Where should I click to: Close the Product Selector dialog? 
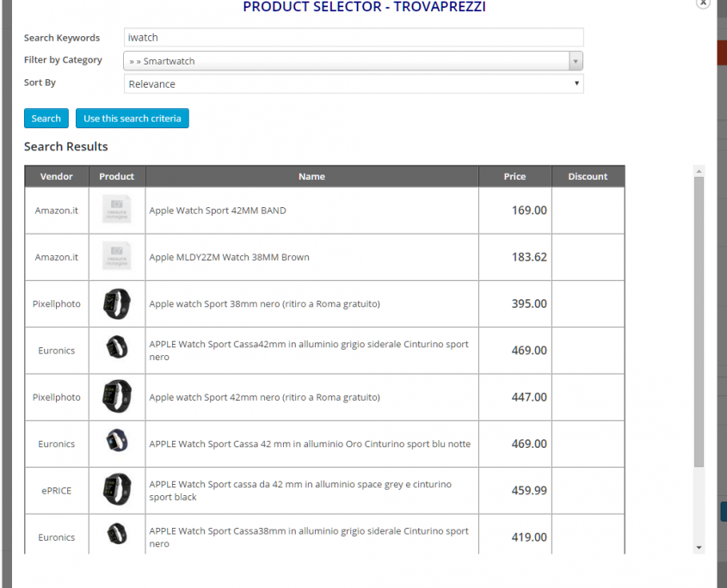pos(703,3)
